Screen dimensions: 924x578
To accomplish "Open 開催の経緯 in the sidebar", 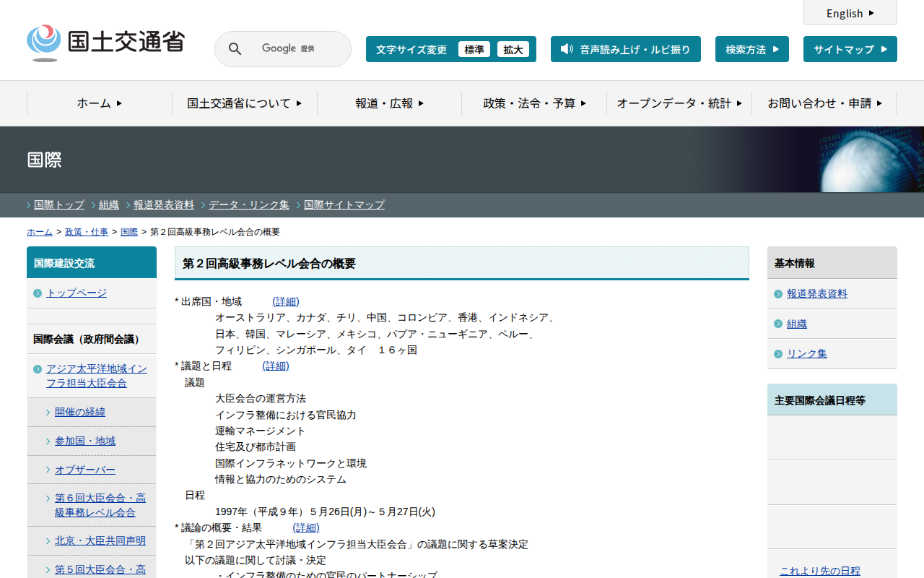I will coord(80,412).
